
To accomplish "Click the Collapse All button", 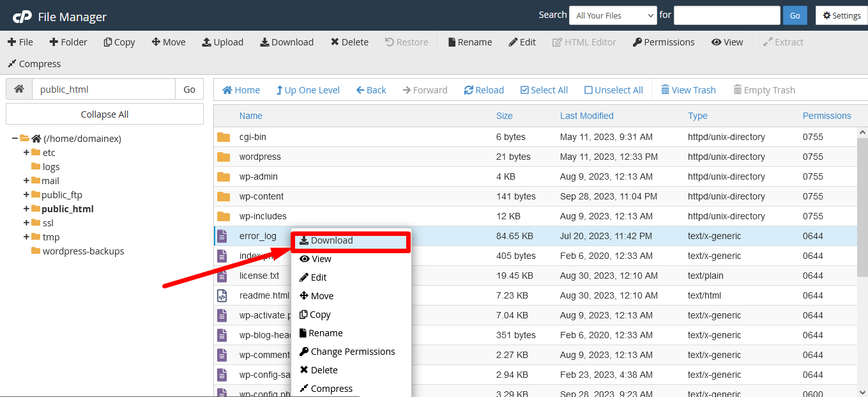I will (x=105, y=114).
